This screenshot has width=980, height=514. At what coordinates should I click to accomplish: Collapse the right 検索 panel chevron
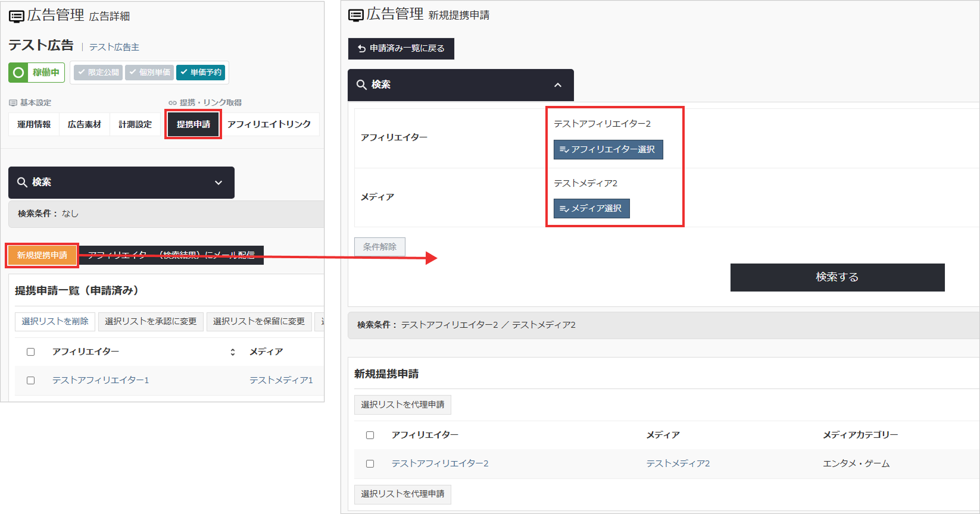click(x=558, y=85)
